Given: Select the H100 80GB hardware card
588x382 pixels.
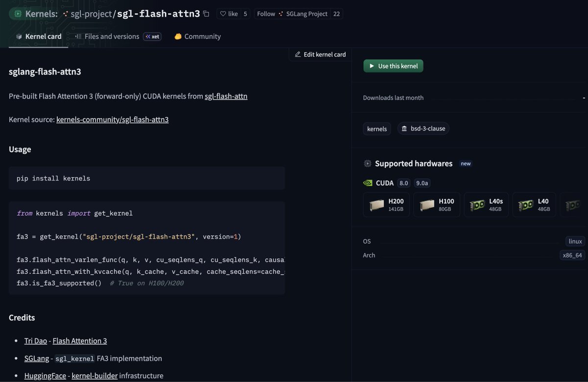Looking at the screenshot, I should click(437, 204).
